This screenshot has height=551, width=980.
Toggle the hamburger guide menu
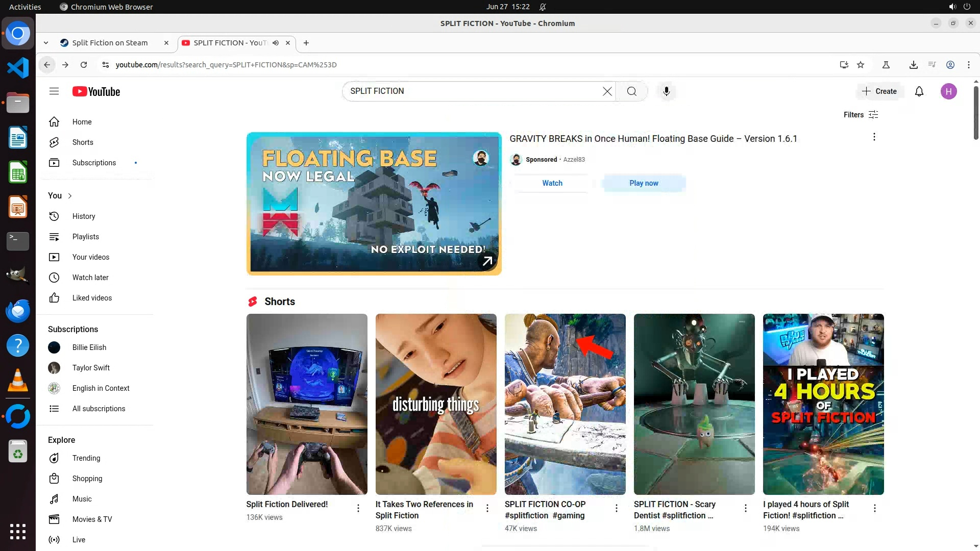pyautogui.click(x=54, y=91)
